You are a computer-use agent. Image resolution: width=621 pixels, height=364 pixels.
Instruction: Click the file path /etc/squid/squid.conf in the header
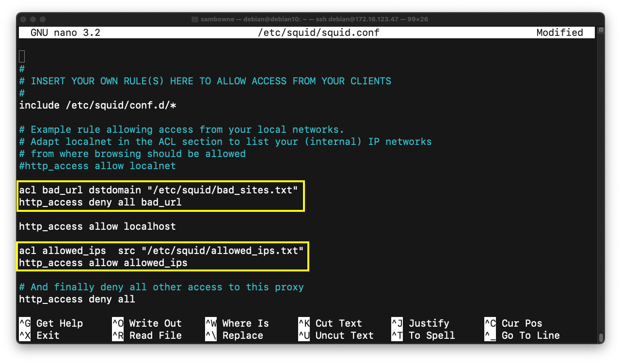319,32
